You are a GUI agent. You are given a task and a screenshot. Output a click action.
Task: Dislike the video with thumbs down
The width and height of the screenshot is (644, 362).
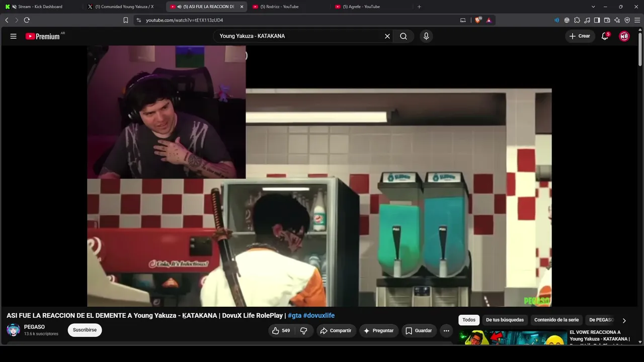point(304,330)
